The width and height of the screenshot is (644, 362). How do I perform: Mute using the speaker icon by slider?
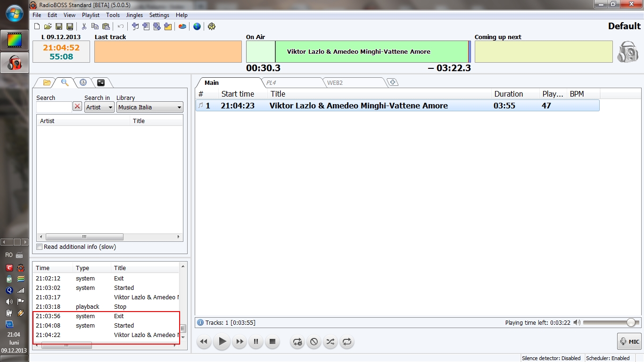(577, 323)
